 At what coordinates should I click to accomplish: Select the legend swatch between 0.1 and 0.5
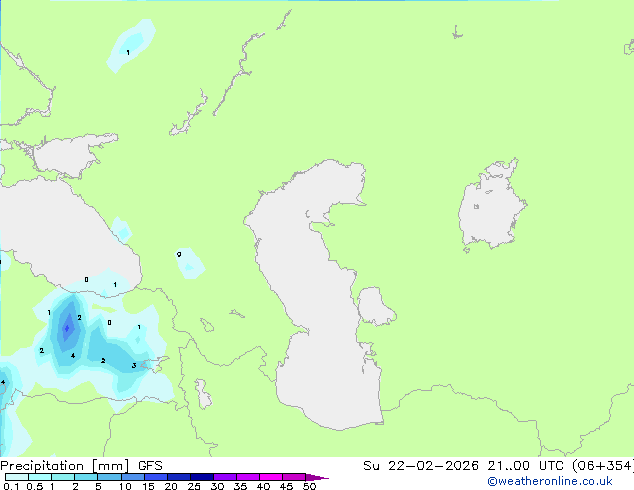17,477
